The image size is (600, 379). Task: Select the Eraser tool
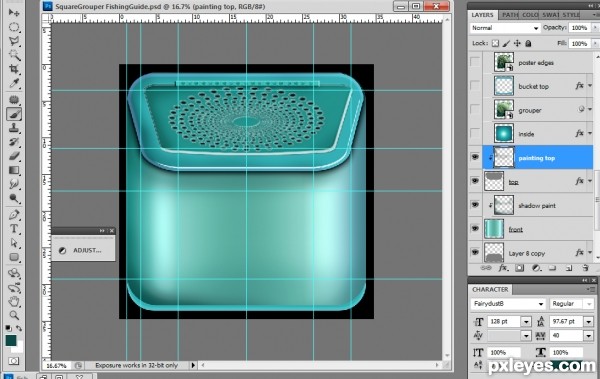click(x=14, y=156)
